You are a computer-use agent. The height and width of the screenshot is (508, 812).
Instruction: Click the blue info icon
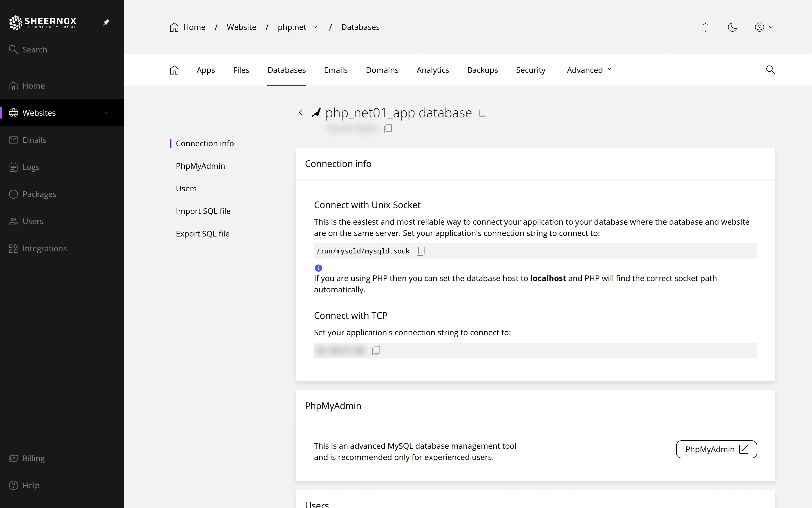tap(318, 268)
